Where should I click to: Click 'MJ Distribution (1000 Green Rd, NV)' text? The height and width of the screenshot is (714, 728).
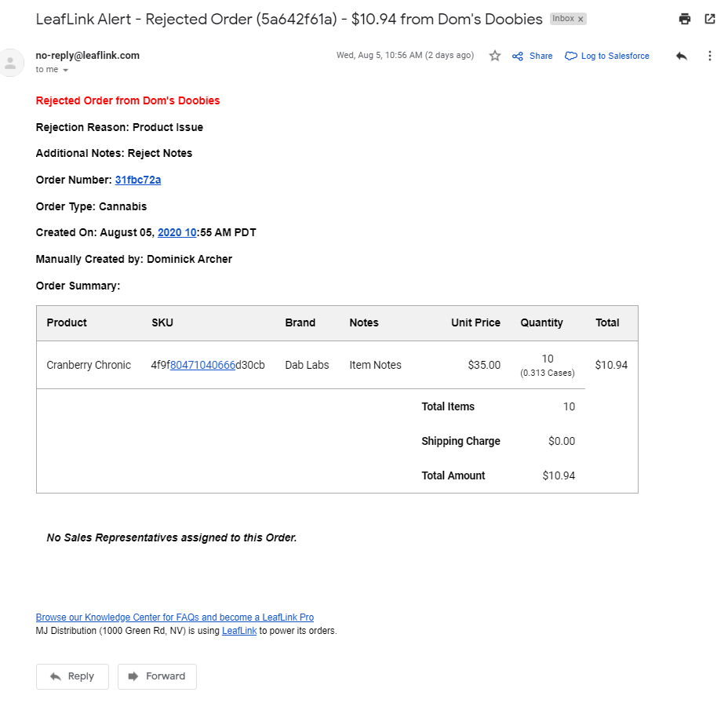111,630
